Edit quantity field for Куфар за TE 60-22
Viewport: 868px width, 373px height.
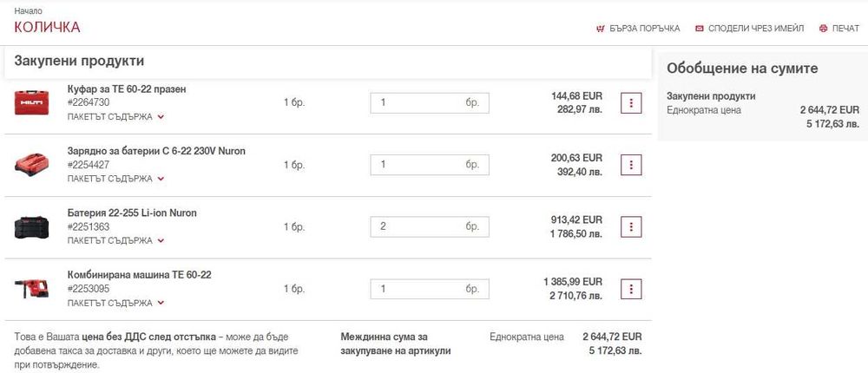click(x=430, y=103)
